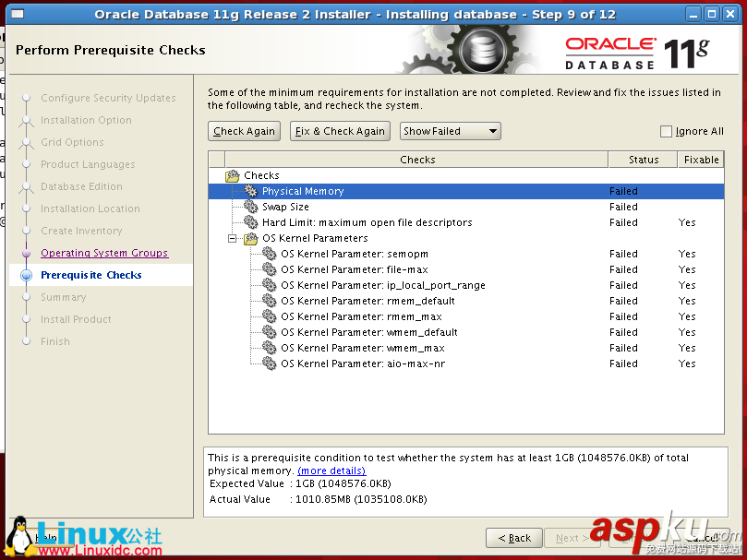Click the Fixable column header
Viewport: 747px width, 560px height.
701,160
